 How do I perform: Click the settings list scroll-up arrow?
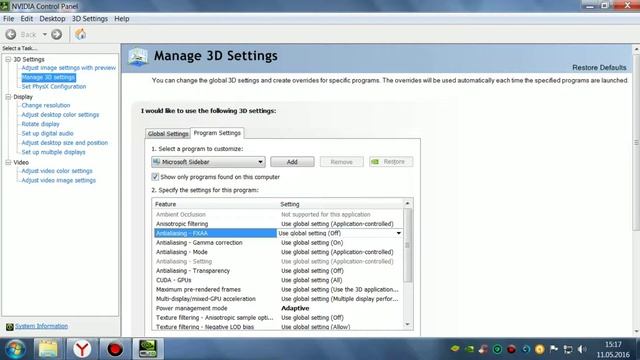[x=407, y=203]
